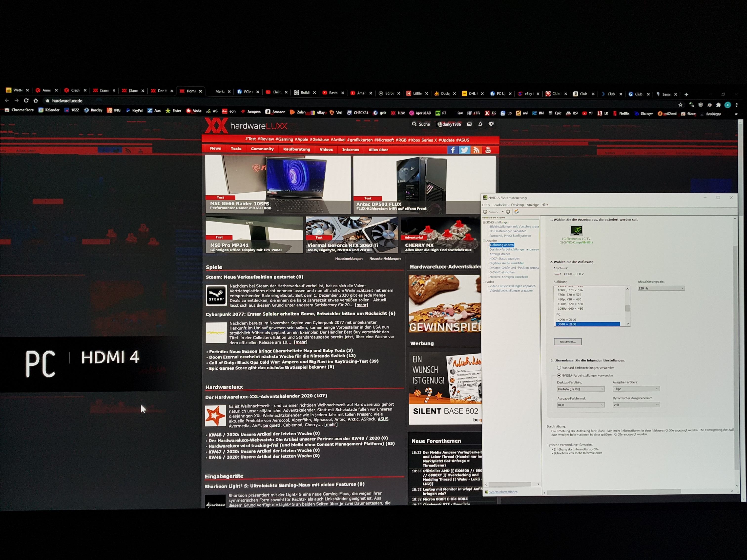
Task: Open the Aktualisierungsrate 120 Hz dropdown
Action: tap(661, 288)
